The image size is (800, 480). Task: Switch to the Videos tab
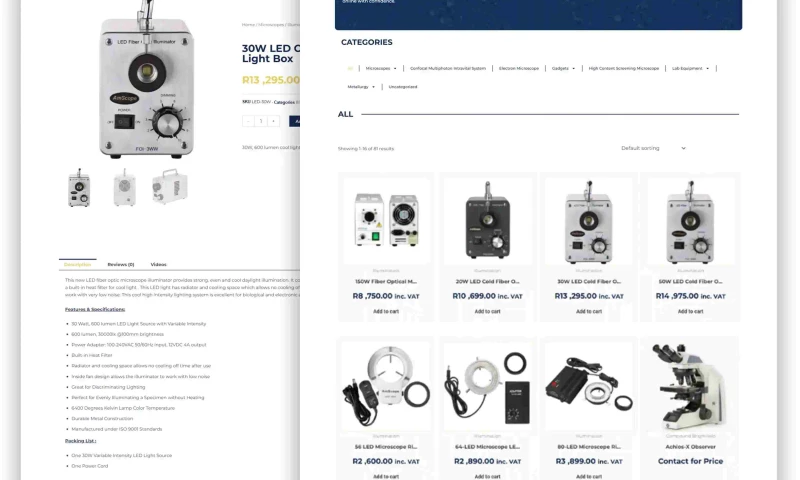coord(159,264)
